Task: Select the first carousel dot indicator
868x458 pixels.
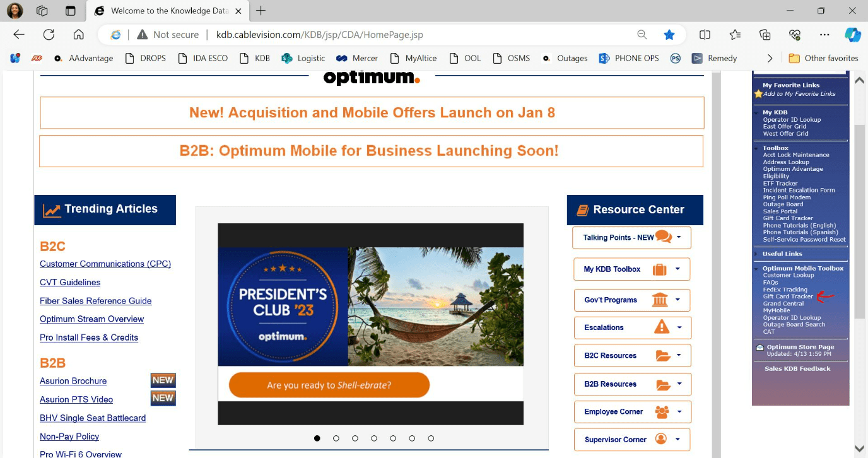Action: click(x=317, y=438)
